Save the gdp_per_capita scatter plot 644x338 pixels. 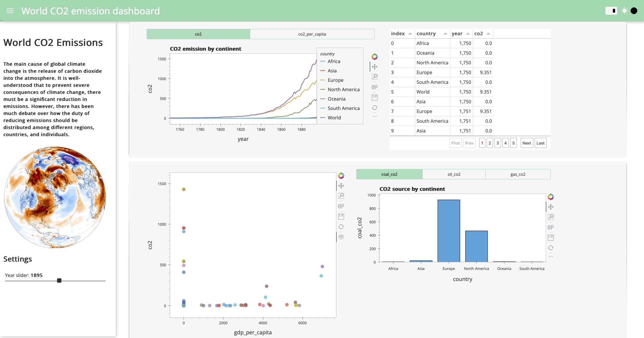341,217
